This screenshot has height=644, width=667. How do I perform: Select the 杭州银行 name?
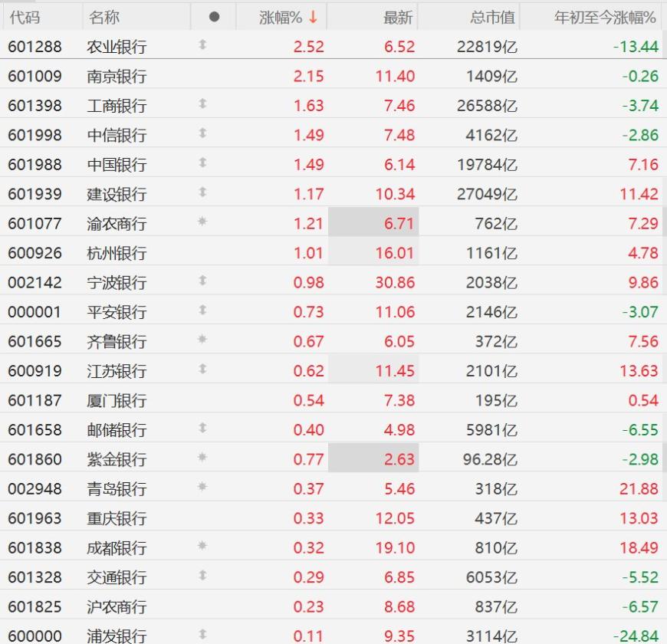(117, 253)
